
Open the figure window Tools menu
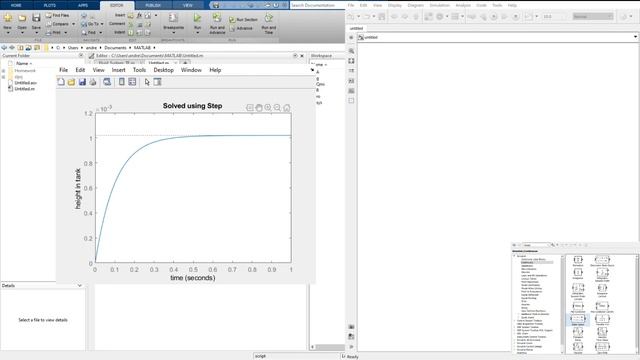[x=139, y=70]
